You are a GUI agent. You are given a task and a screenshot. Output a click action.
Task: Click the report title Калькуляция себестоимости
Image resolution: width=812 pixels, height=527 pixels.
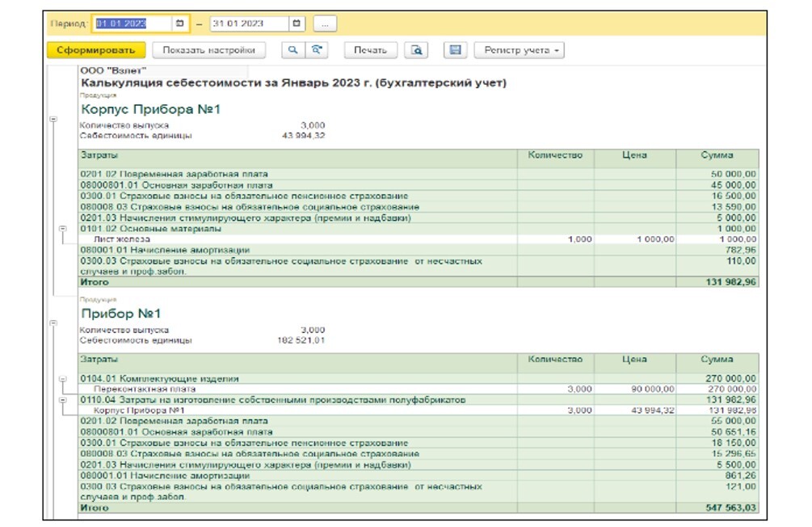293,83
